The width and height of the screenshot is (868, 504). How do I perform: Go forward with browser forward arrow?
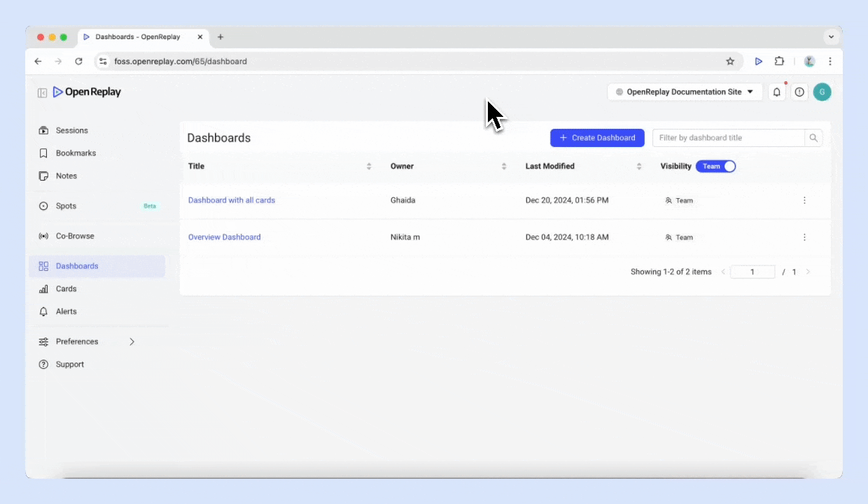coord(58,62)
